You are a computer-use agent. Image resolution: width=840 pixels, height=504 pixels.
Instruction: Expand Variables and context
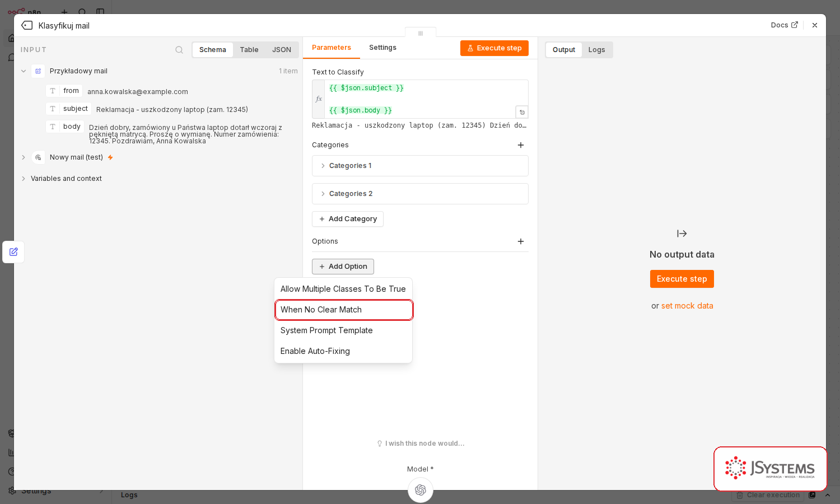click(x=24, y=179)
